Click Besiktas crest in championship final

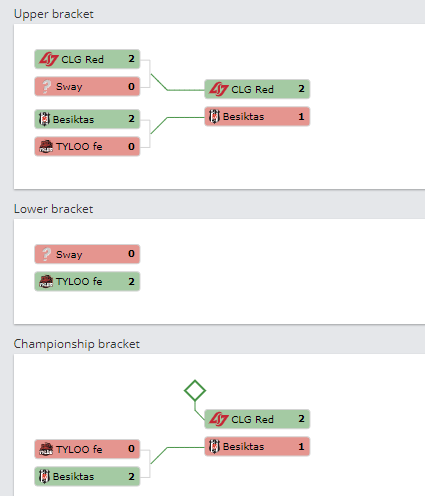pyautogui.click(x=214, y=447)
